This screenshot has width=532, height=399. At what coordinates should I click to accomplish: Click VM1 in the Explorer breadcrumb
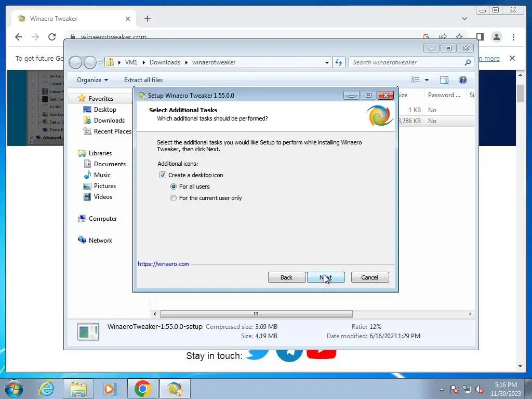(x=131, y=62)
